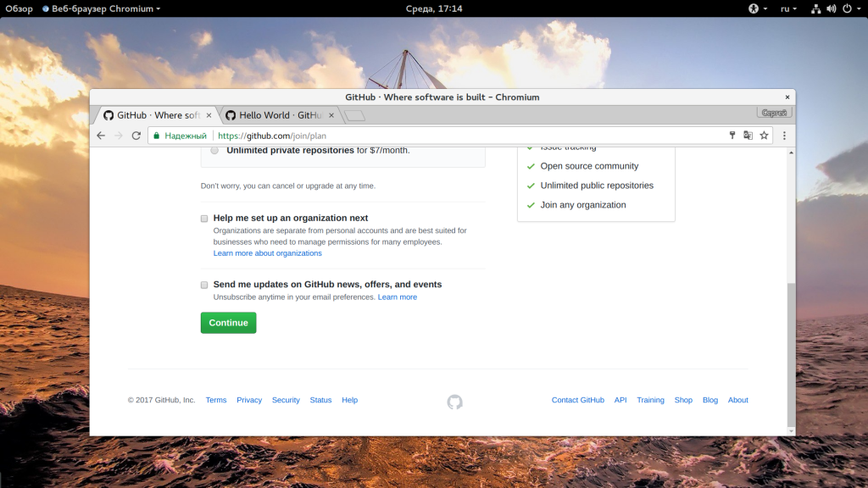Viewport: 868px width, 488px height.
Task: Check 'Help me set up an organization next'
Action: 204,219
